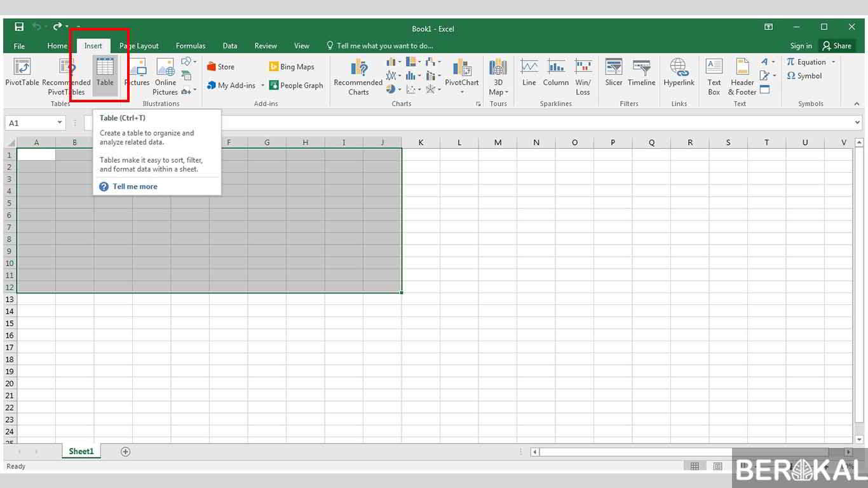Image resolution: width=868 pixels, height=488 pixels.
Task: Select the Sheet1 tab
Action: (x=81, y=451)
